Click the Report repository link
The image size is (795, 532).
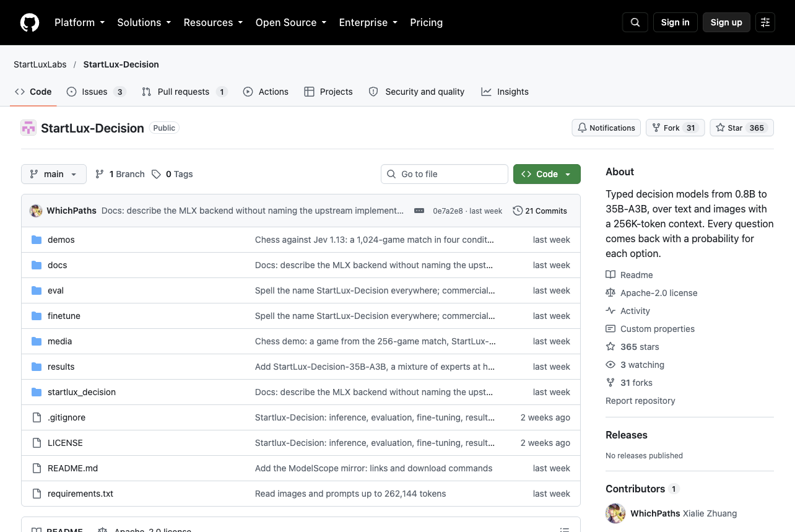coord(640,401)
